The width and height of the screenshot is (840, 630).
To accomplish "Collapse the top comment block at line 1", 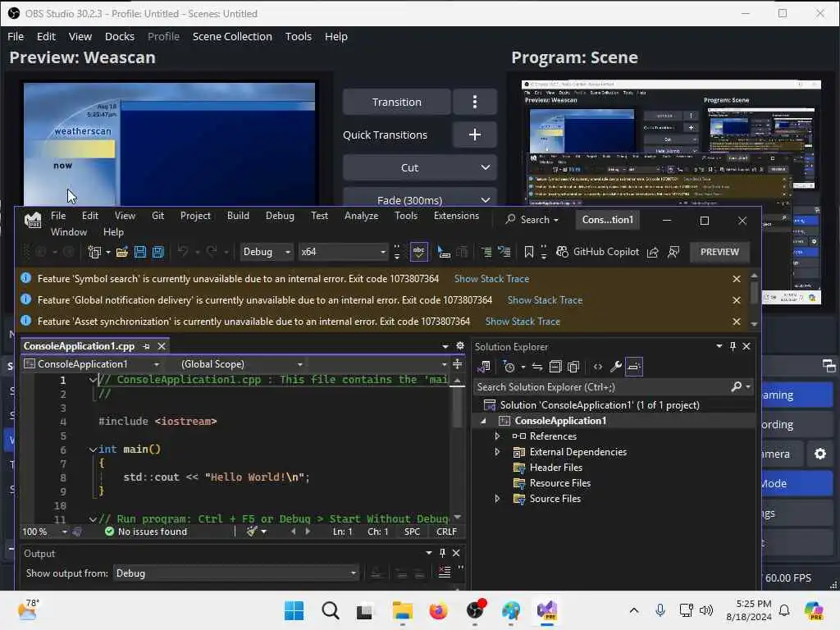I will [93, 380].
